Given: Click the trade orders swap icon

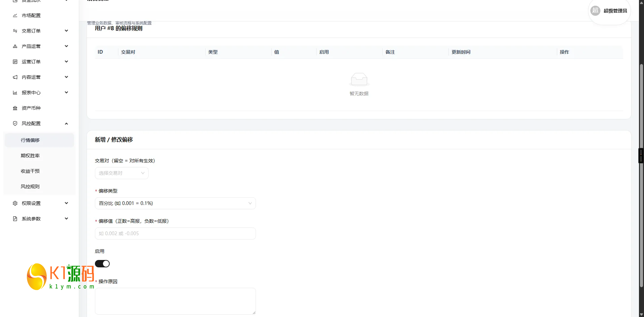Looking at the screenshot, I should [15, 31].
